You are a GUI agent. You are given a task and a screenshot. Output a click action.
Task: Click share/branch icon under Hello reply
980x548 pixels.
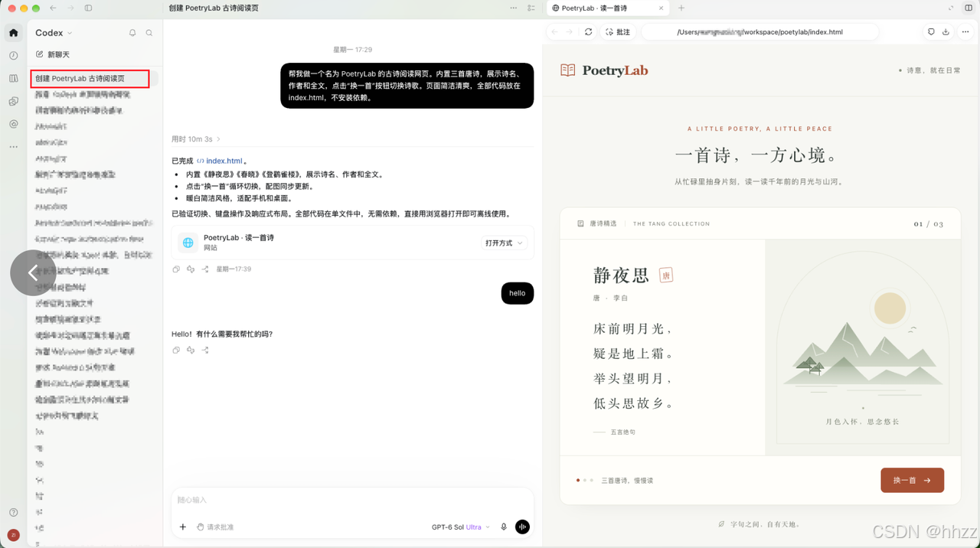click(205, 350)
